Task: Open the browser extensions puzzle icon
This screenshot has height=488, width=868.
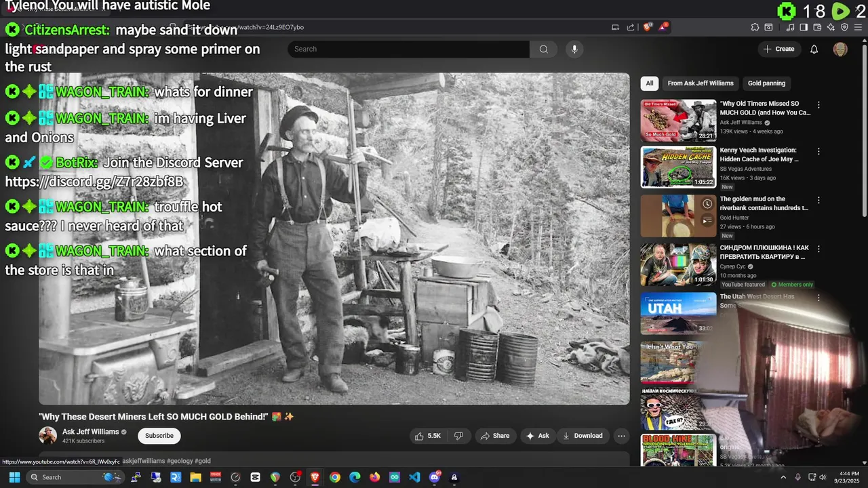Action: (x=755, y=27)
